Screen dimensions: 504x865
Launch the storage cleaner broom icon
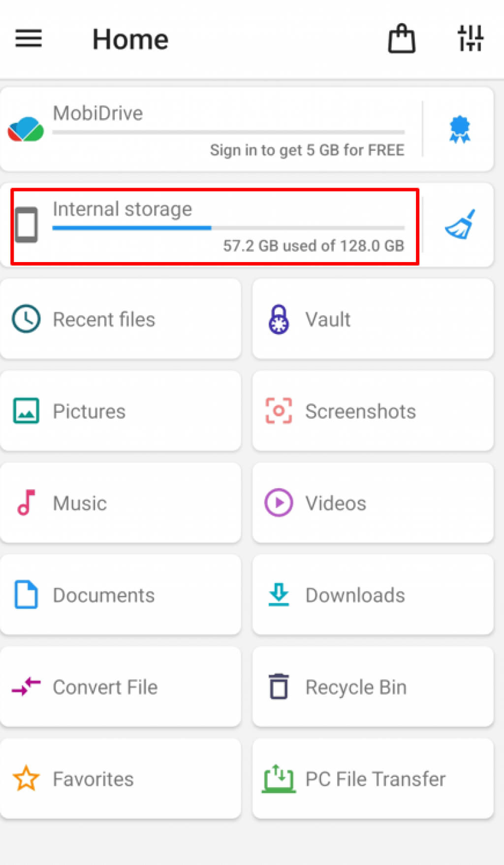coord(460,225)
